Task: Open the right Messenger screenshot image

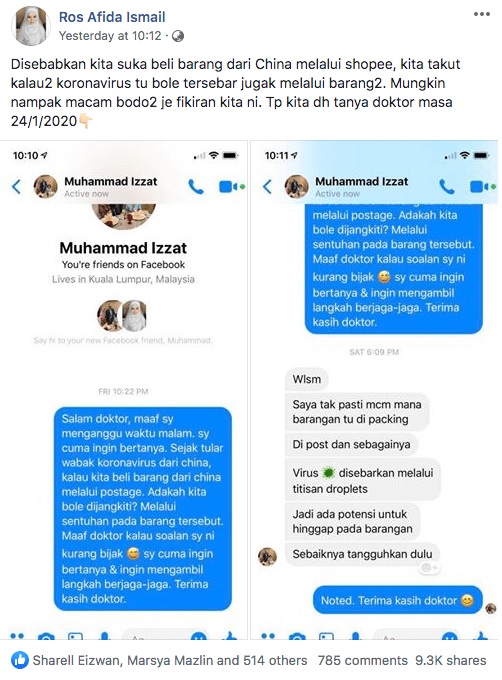Action: pos(375,390)
